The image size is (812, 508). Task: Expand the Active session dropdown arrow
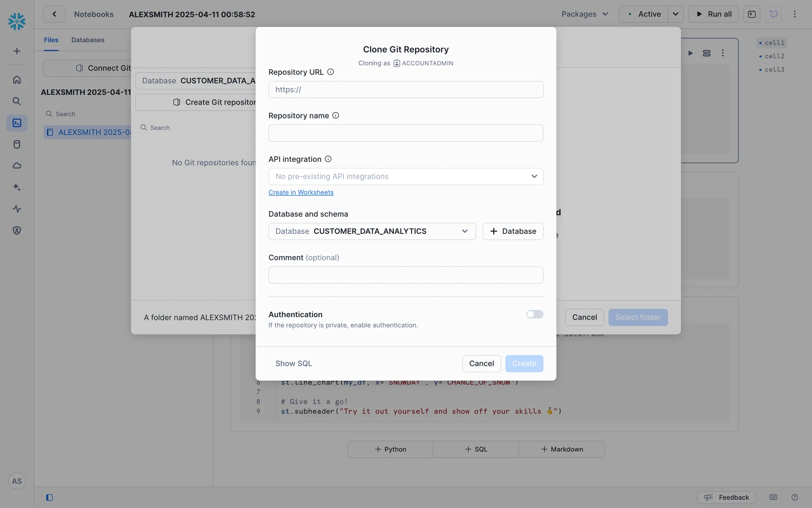pos(675,14)
